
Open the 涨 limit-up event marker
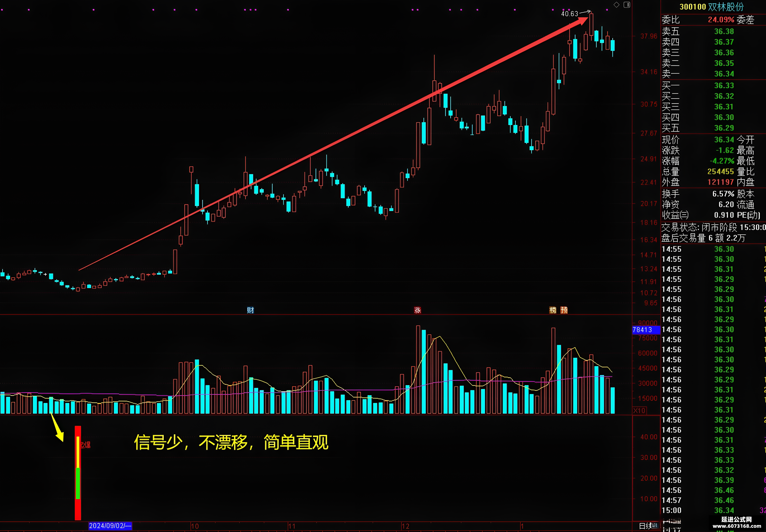[417, 310]
